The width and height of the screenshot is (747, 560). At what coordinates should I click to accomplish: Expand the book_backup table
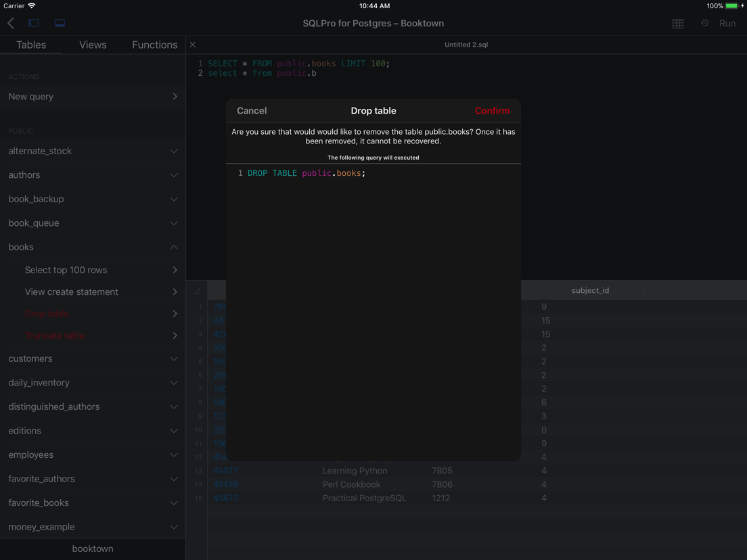(x=93, y=199)
